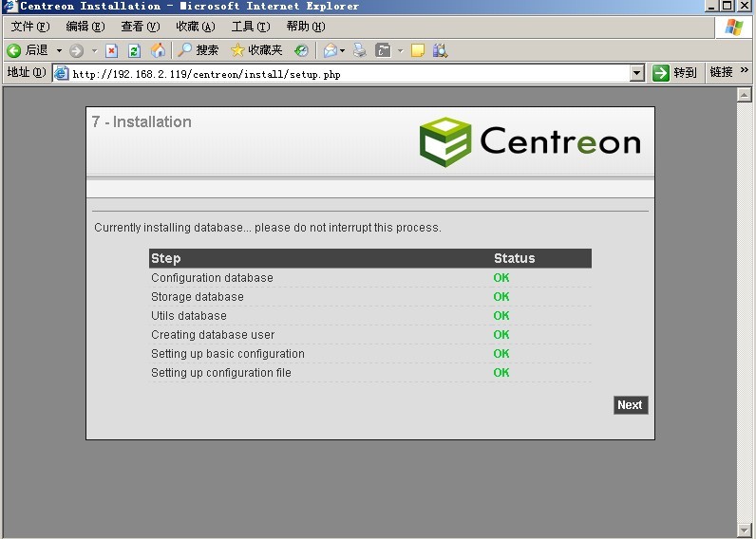Open the Favorites (收藏夹) panel

point(256,50)
